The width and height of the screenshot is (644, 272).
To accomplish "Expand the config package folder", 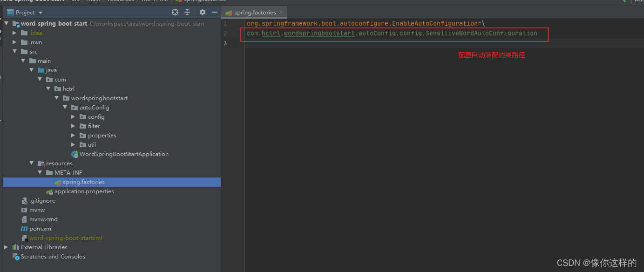I will coord(73,116).
